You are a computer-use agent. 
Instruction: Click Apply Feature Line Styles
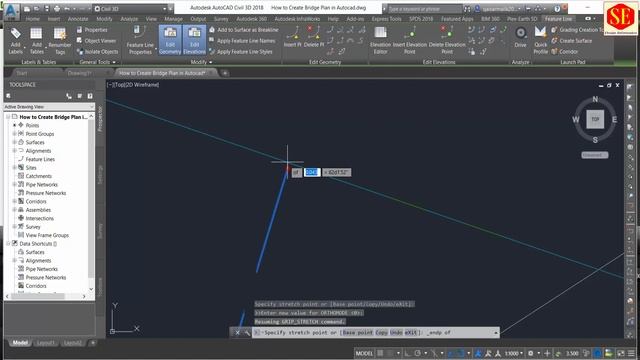coord(241,52)
